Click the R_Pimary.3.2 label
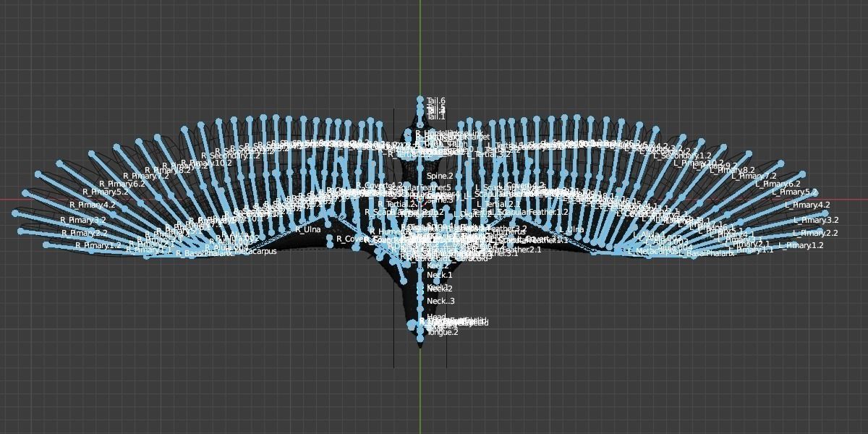 [x=83, y=220]
